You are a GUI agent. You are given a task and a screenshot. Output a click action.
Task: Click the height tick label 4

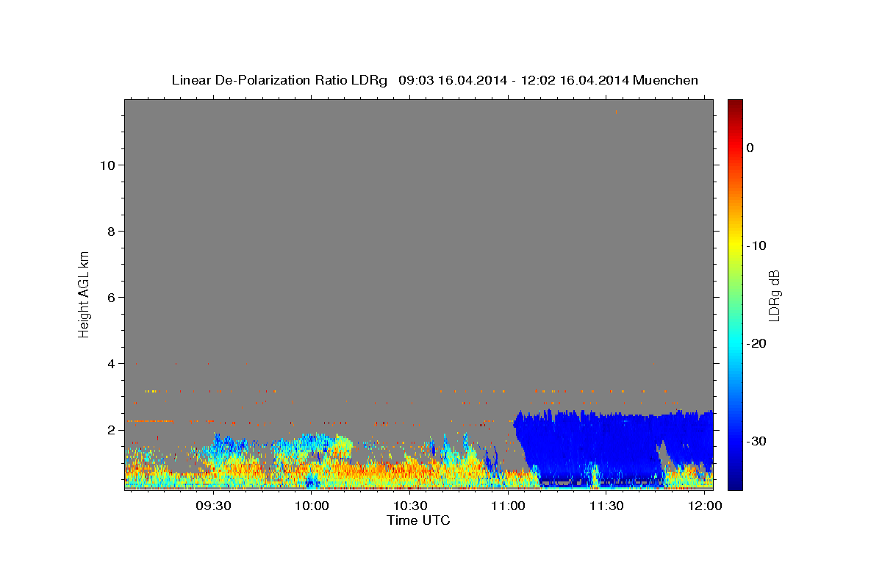click(112, 364)
